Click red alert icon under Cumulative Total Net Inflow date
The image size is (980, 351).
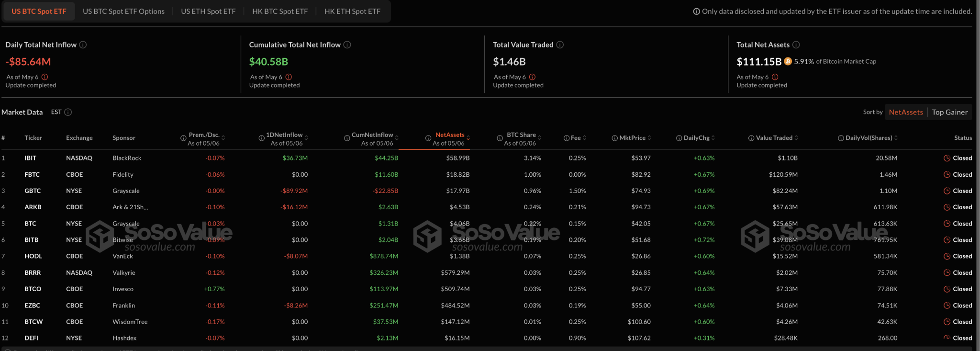click(x=289, y=77)
